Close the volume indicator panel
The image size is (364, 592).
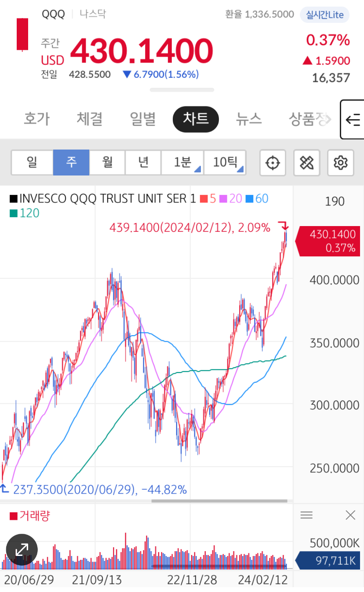tap(350, 515)
